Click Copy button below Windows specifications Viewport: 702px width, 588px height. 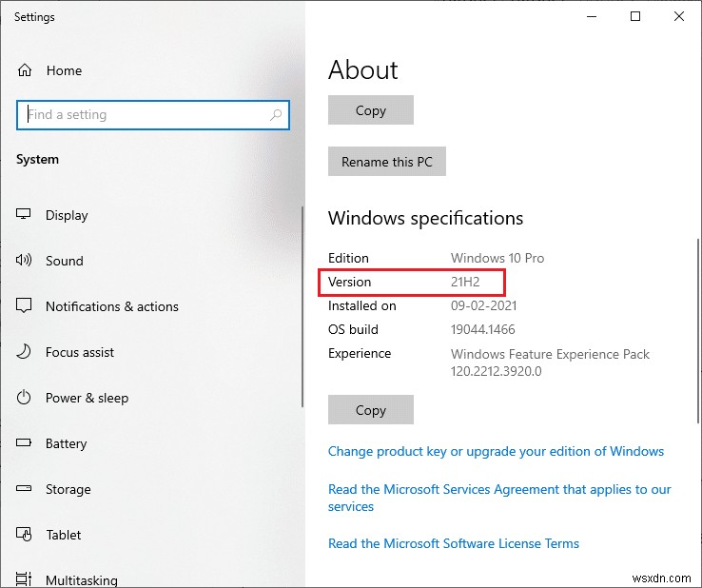tap(371, 410)
